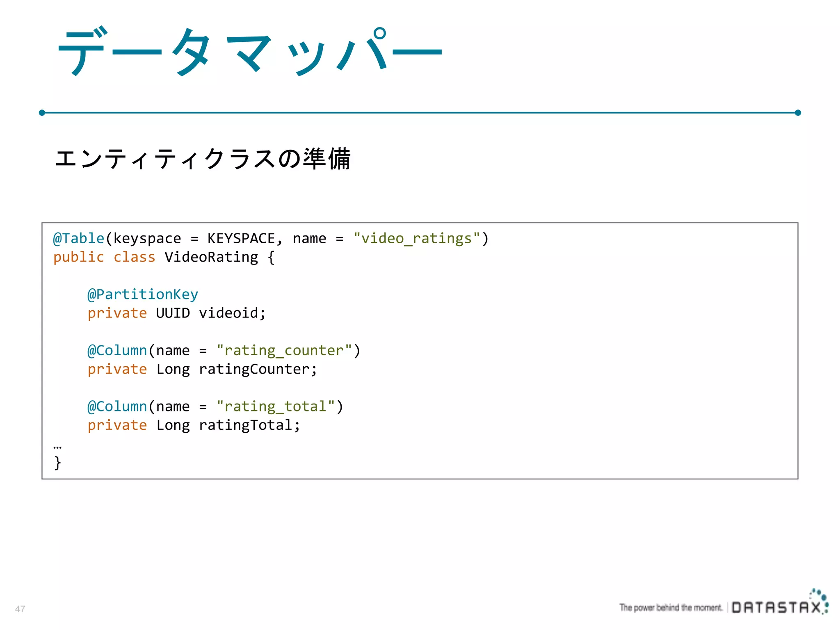The width and height of the screenshot is (840, 630).
Task: Click the DataStax logo
Action: 781,603
